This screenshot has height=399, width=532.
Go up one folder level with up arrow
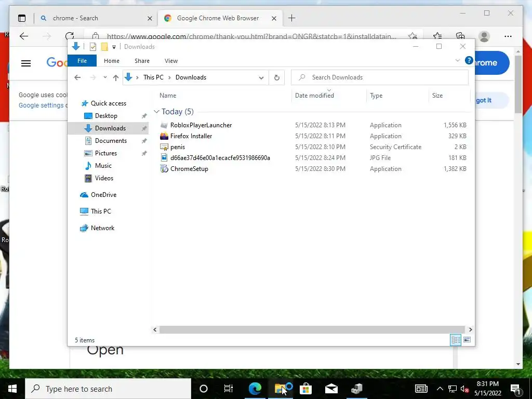[x=116, y=78]
